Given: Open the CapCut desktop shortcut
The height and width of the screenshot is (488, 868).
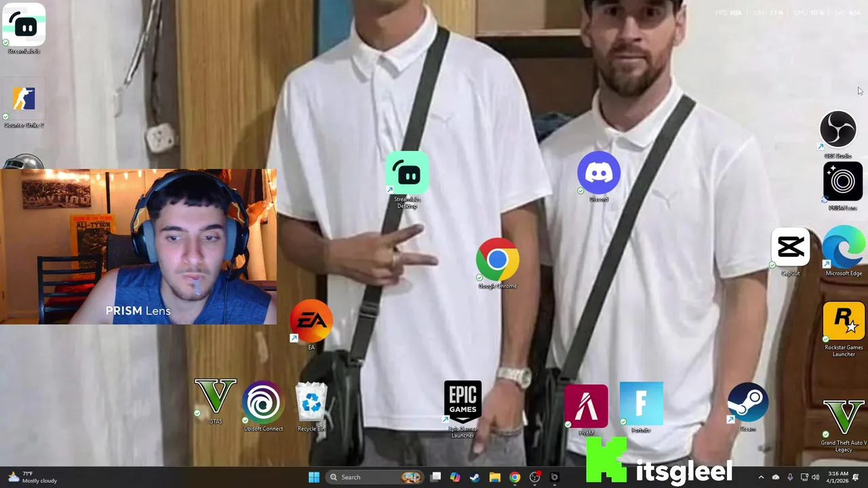Looking at the screenshot, I should 791,252.
